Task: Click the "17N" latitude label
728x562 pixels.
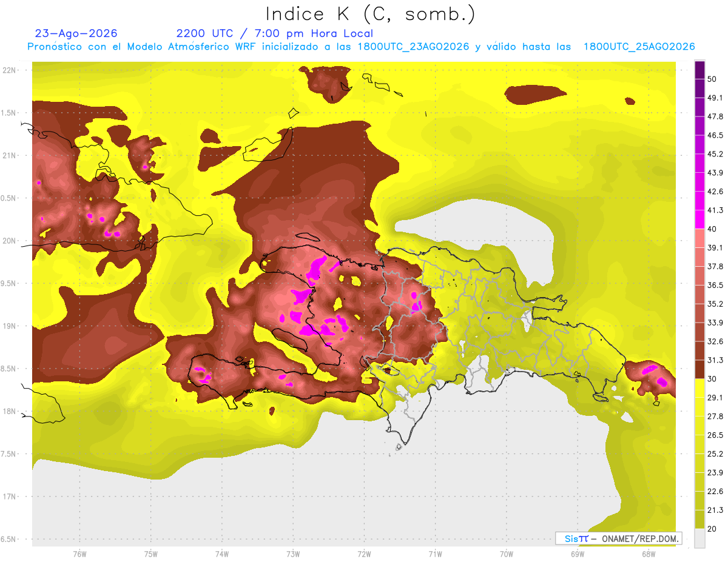Action: coord(9,497)
